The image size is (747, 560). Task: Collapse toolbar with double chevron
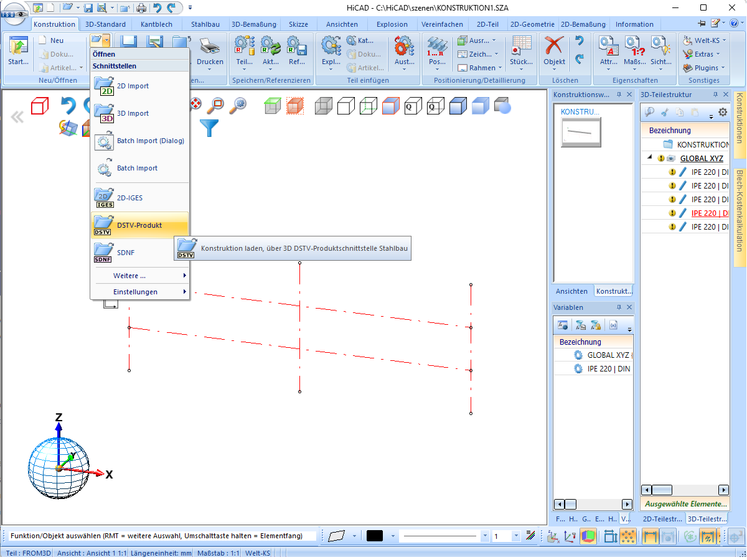[17, 117]
